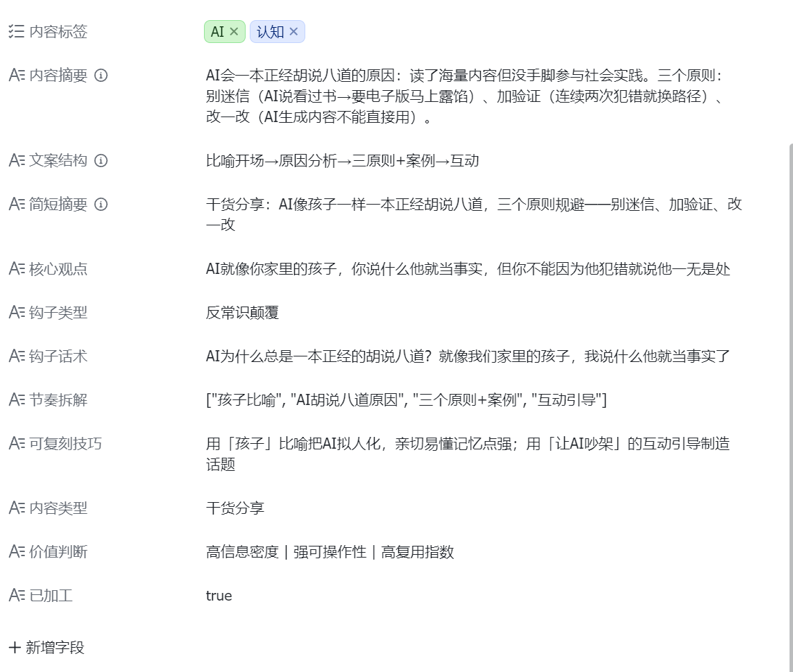Click the text field icon beside 可复刻技巧
Screen dimensions: 793x672
click(17, 443)
